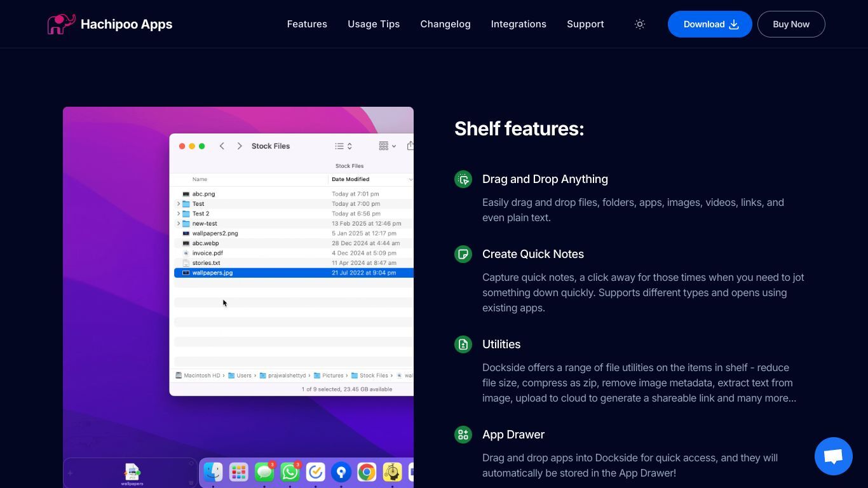Click the Download button

[x=710, y=24]
